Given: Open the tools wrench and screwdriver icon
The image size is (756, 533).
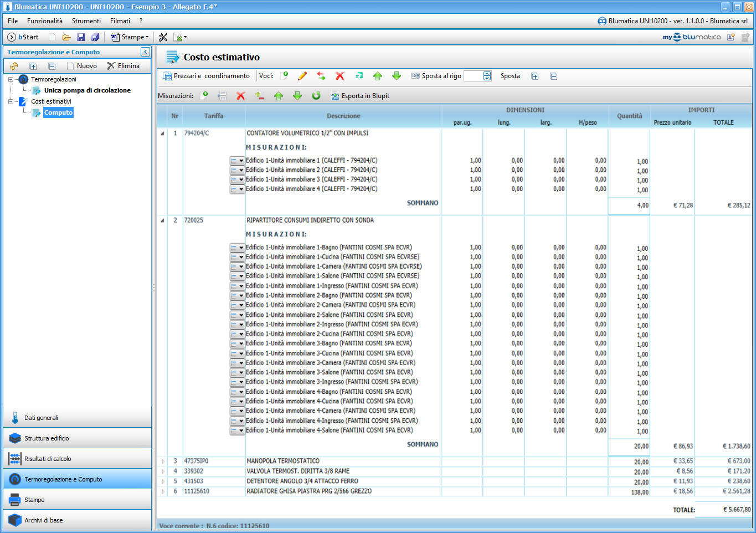Looking at the screenshot, I should point(163,37).
